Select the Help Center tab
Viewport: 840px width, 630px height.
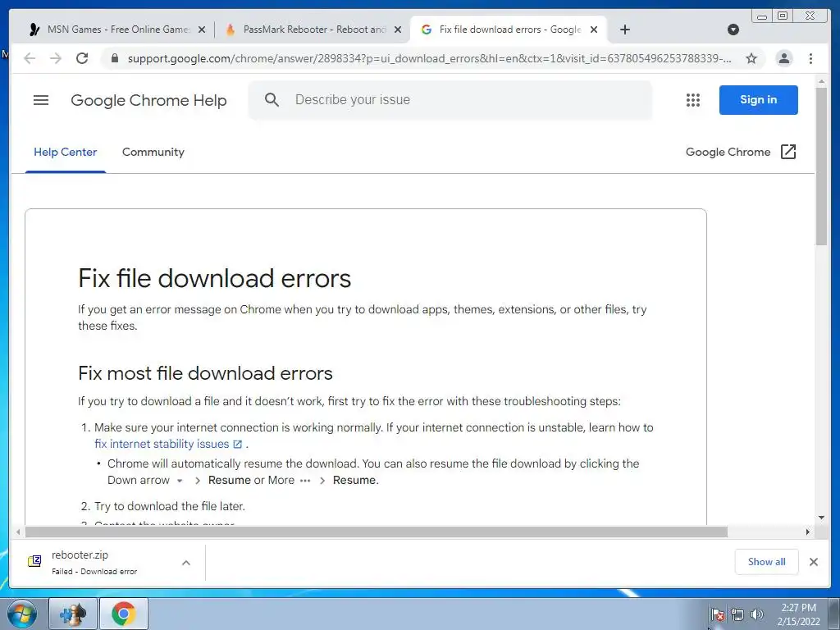point(66,152)
